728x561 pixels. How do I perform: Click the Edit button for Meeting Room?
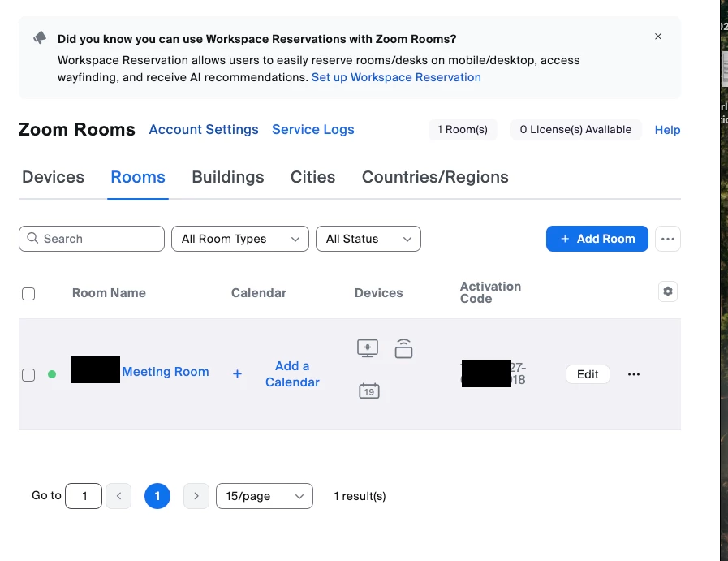[x=588, y=374]
